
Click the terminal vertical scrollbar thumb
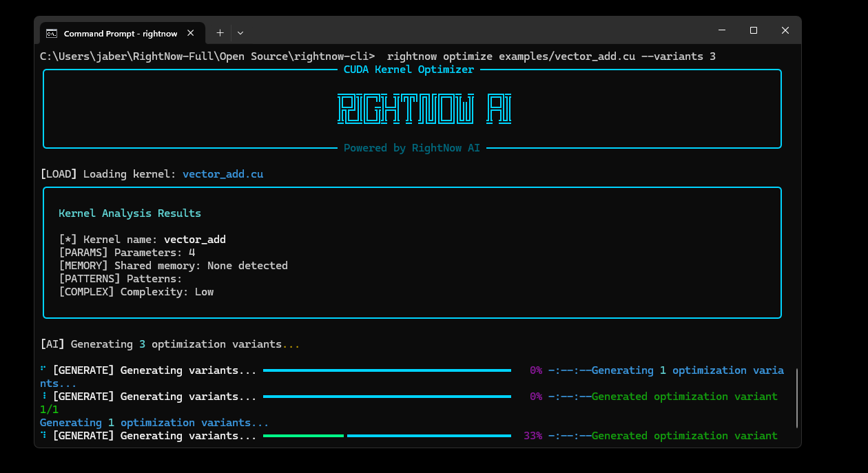point(797,398)
